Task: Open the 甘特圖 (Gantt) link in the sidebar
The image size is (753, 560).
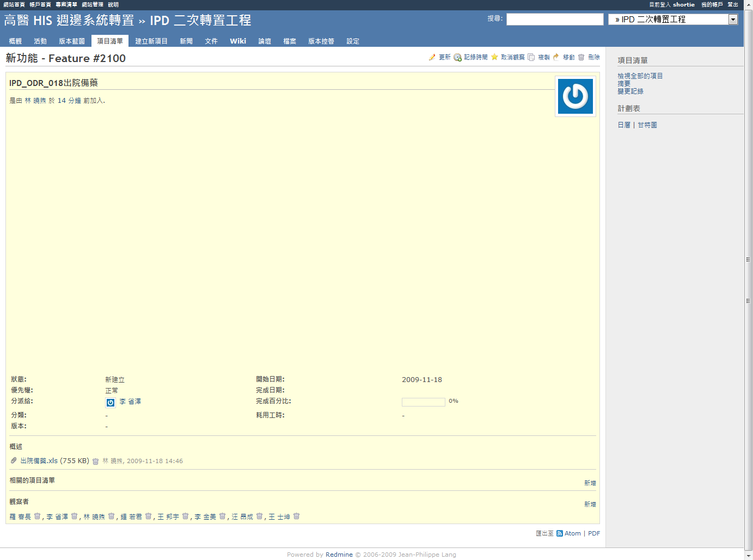Action: click(x=647, y=125)
